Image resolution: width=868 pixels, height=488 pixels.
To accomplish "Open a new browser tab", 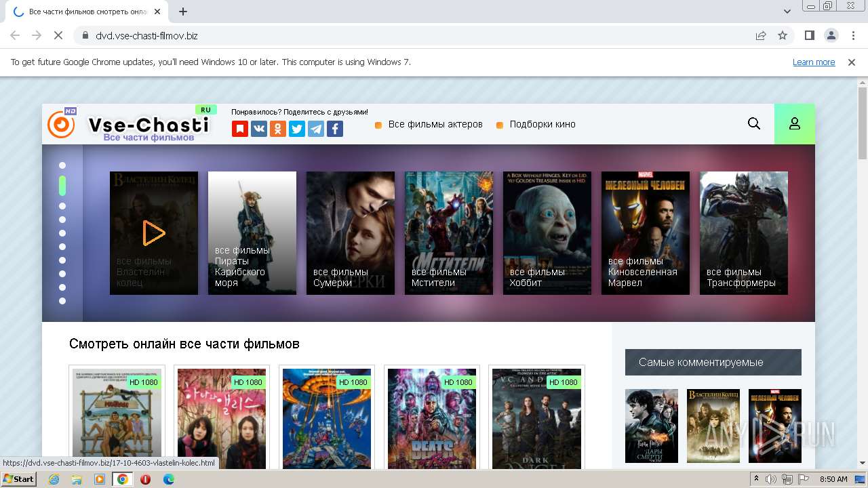I will click(x=183, y=12).
